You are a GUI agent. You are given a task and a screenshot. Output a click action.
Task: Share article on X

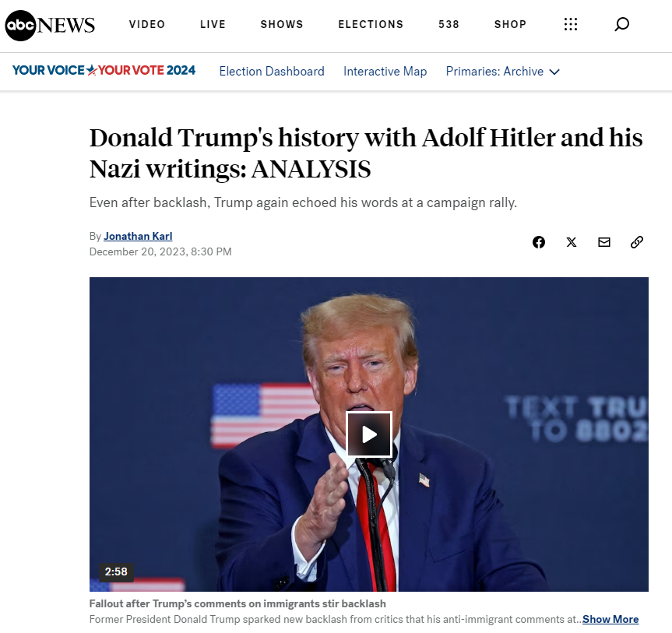[x=572, y=242]
